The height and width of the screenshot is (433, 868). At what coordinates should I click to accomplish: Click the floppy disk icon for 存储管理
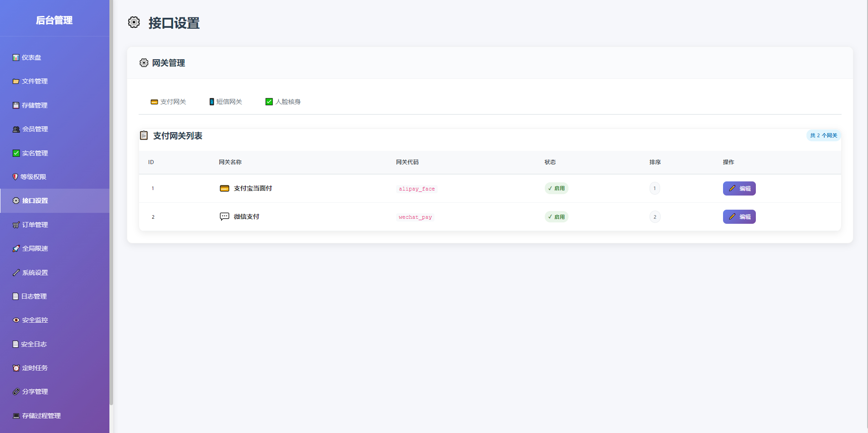(x=16, y=105)
